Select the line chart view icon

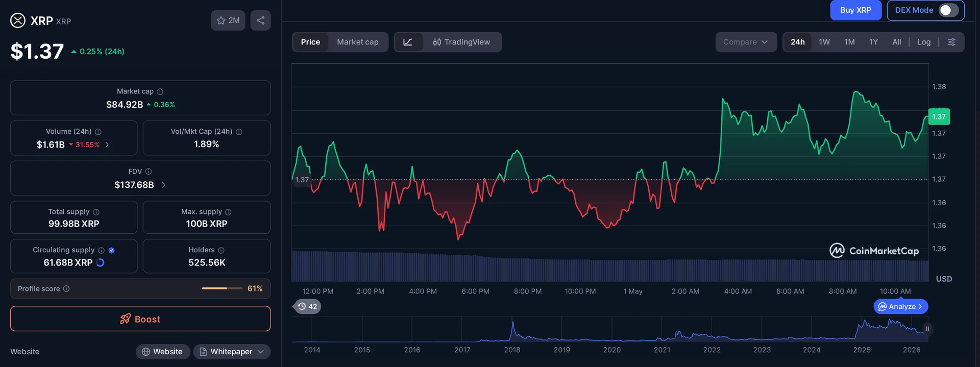tap(408, 42)
